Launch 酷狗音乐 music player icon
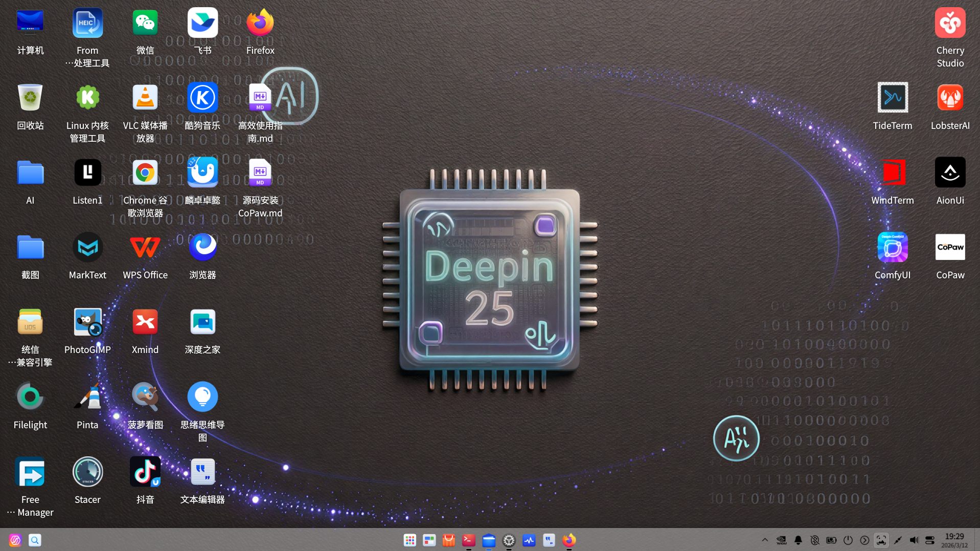The height and width of the screenshot is (551, 980). point(202,97)
